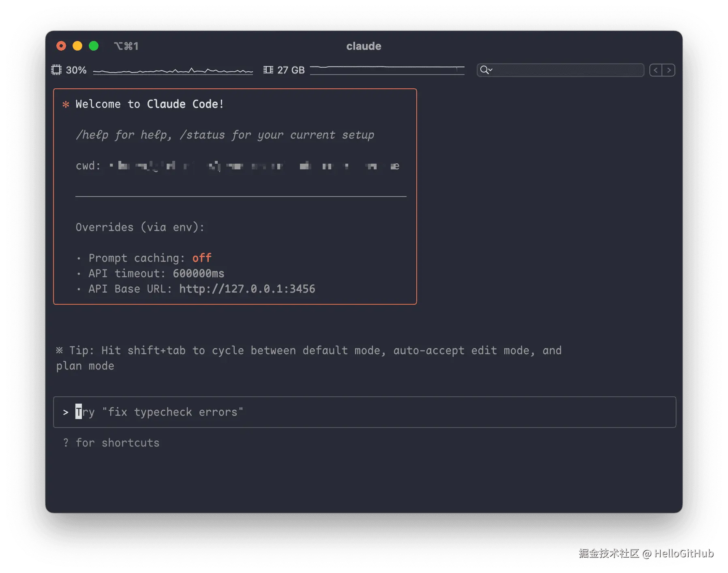Click the memory usage sparkline graph
This screenshot has height=573, width=728.
387,70
